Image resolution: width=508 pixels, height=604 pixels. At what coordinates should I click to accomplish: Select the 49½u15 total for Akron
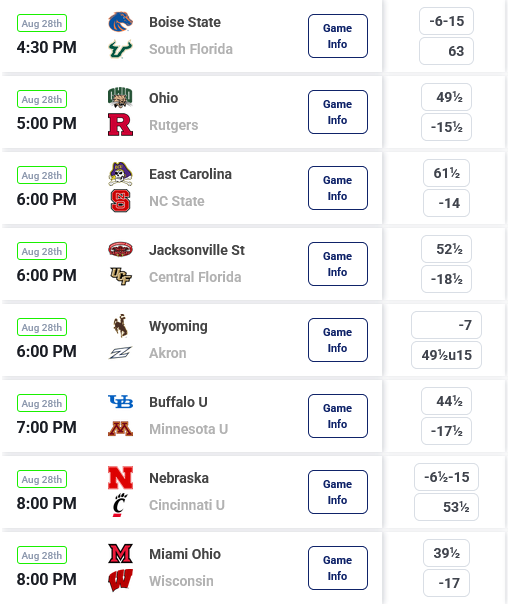pos(446,355)
